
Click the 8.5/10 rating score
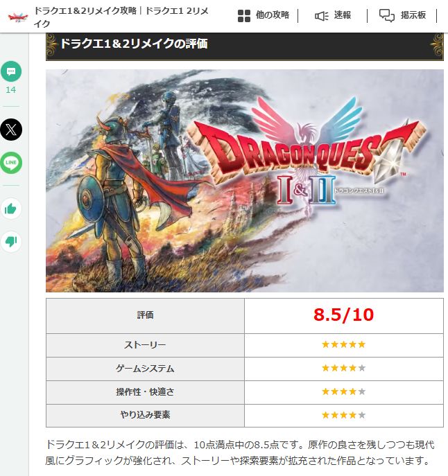coord(343,315)
